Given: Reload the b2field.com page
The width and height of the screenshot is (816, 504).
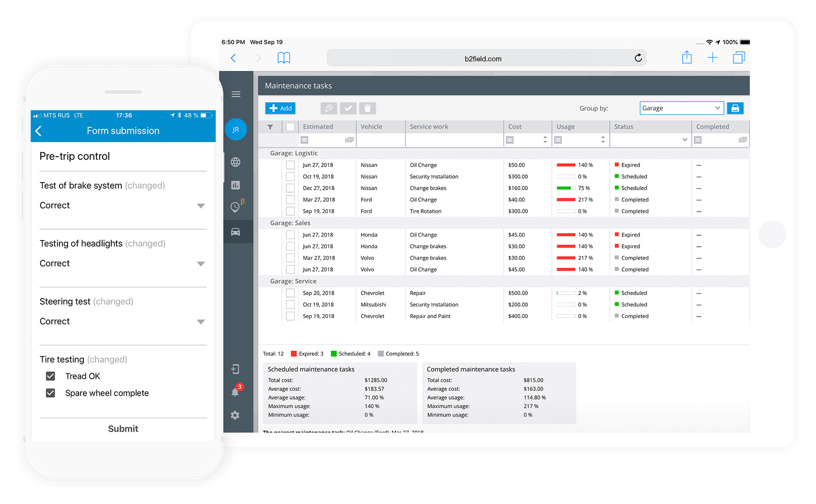Looking at the screenshot, I should pyautogui.click(x=638, y=58).
